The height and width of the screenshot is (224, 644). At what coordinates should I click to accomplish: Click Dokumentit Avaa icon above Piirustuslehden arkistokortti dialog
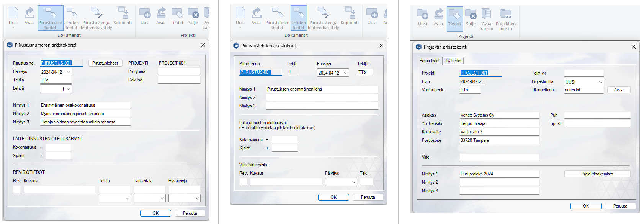click(x=256, y=16)
